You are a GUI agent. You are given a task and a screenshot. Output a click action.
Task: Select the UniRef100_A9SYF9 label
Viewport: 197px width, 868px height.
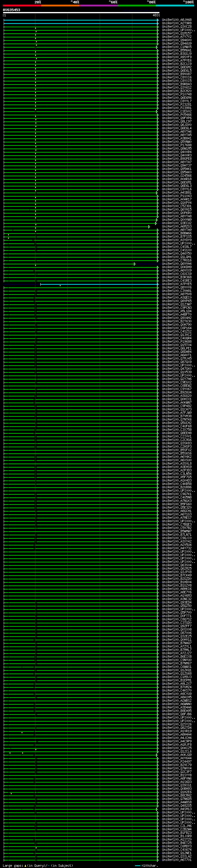click(x=176, y=57)
